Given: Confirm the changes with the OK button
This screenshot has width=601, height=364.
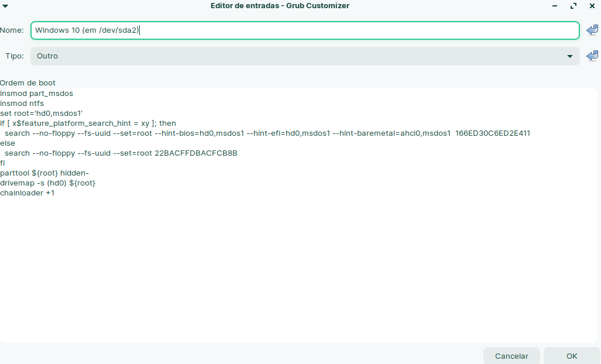Looking at the screenshot, I should 572,356.
